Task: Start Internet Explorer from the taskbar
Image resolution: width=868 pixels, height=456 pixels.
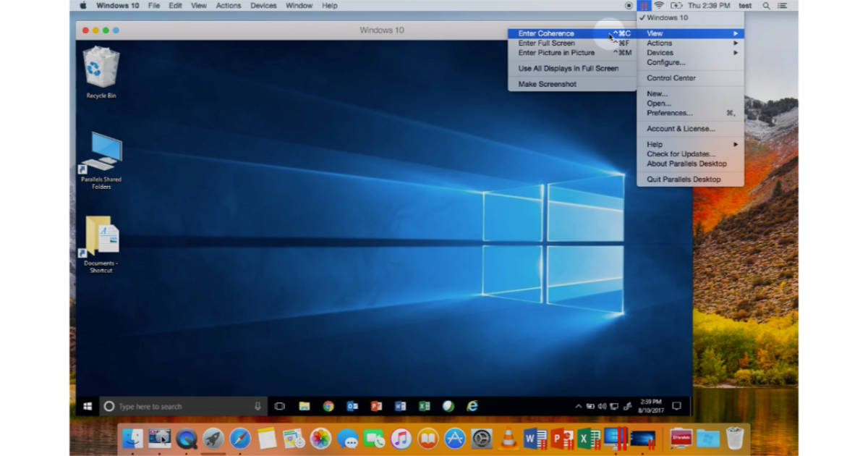Action: (x=472, y=405)
